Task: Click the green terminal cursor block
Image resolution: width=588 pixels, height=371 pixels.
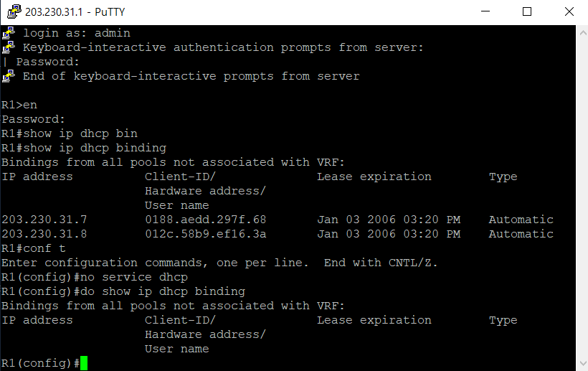Action: coord(84,363)
